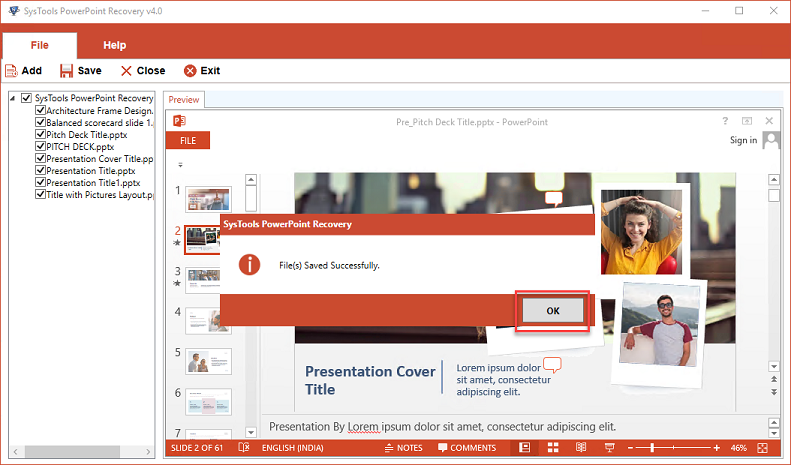Click the fit slide to window icon
This screenshot has width=791, height=465.
coord(762,448)
